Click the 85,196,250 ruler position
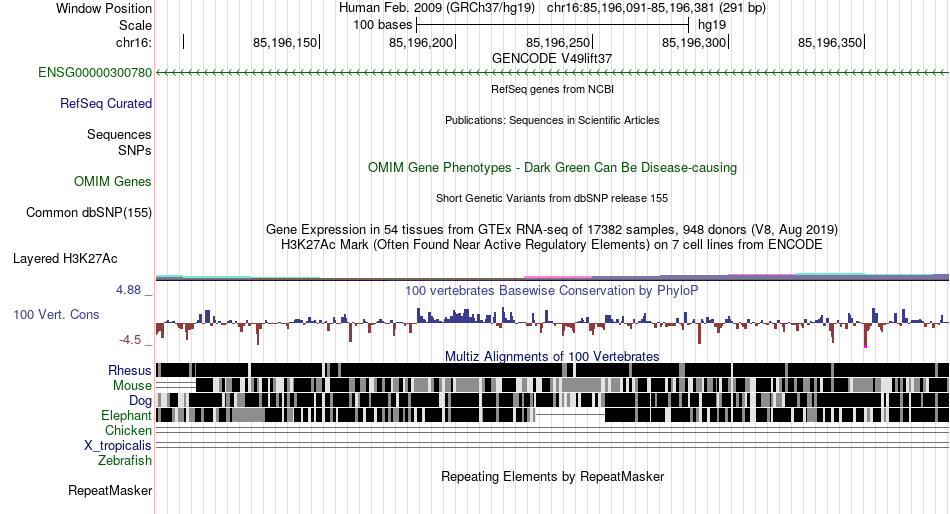The image size is (950, 514). click(558, 42)
